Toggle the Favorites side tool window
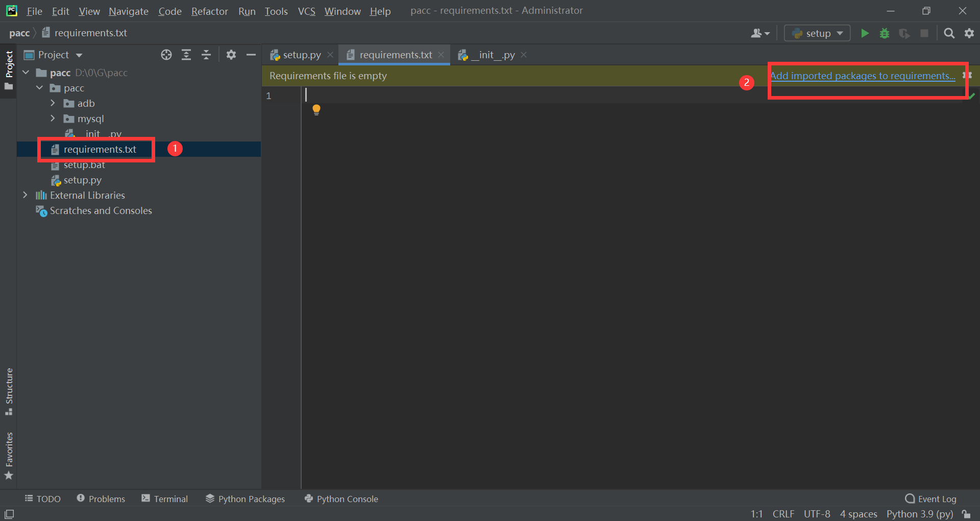 pos(9,456)
